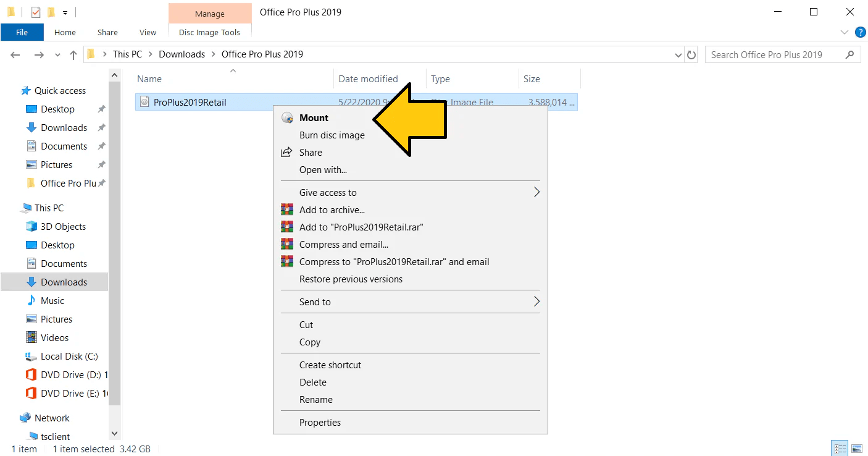Mount the ProPlus2019Retail disc image
This screenshot has width=868, height=456.
(313, 117)
